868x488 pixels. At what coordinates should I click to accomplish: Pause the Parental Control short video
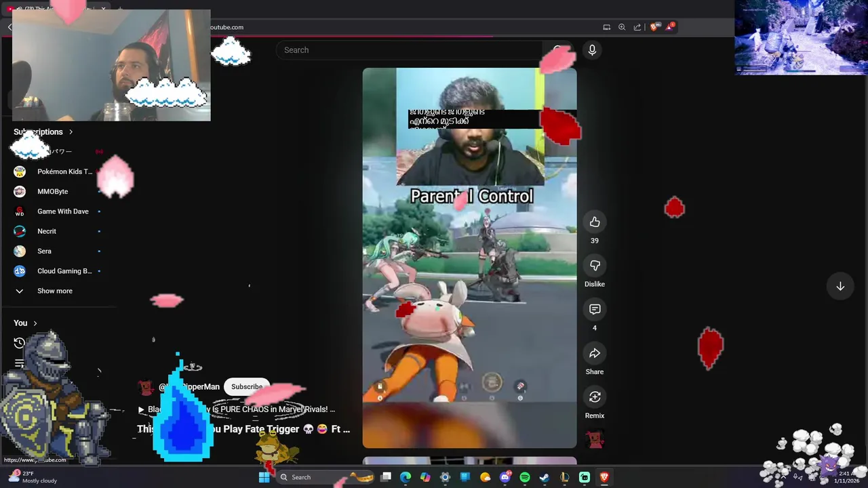click(469, 258)
